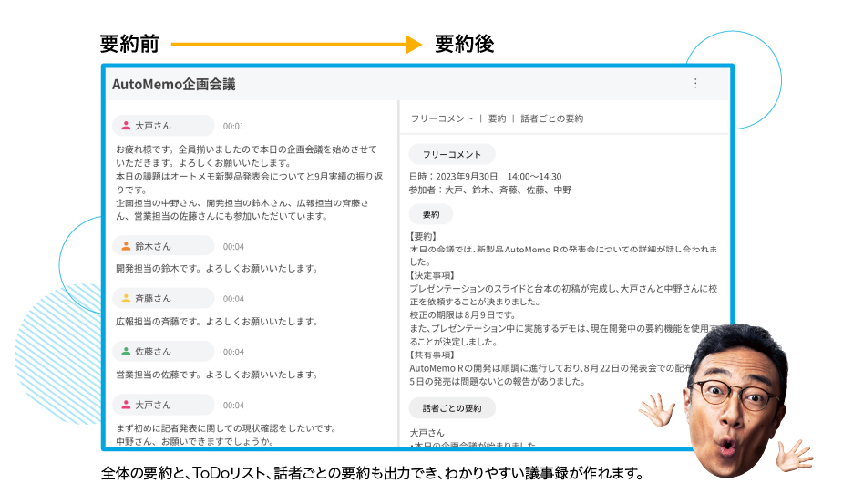Jump to 話者ごとの要約 in the summary navigation

point(551,118)
